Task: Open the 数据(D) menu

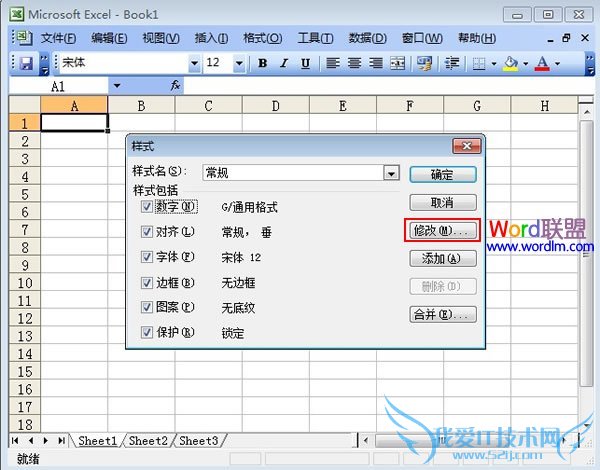Action: 368,38
